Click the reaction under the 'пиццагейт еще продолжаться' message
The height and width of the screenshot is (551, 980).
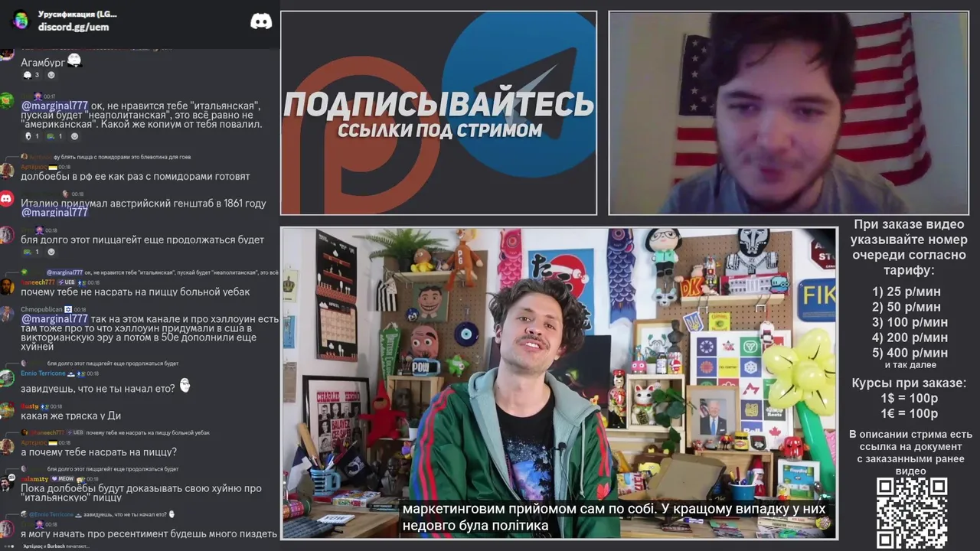click(x=32, y=252)
